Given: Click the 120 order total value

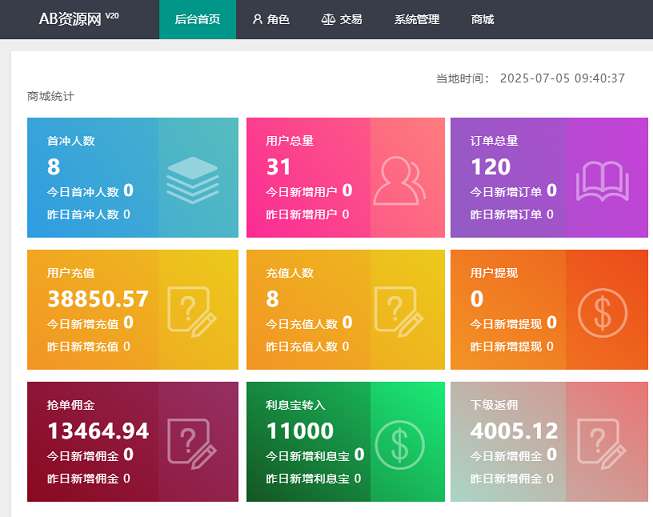Looking at the screenshot, I should pos(491,167).
